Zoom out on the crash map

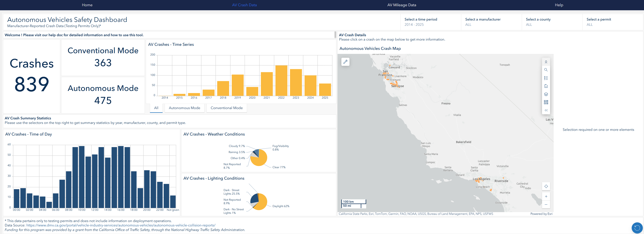click(x=546, y=204)
